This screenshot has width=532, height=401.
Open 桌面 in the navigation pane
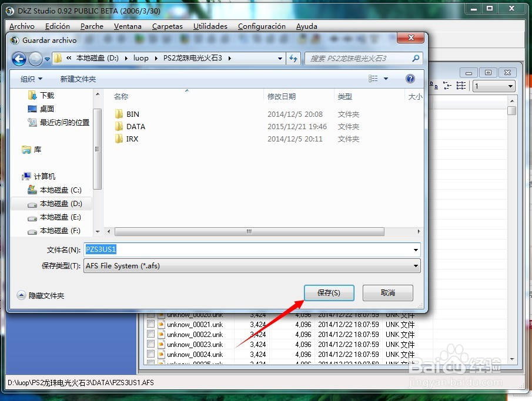(41, 109)
